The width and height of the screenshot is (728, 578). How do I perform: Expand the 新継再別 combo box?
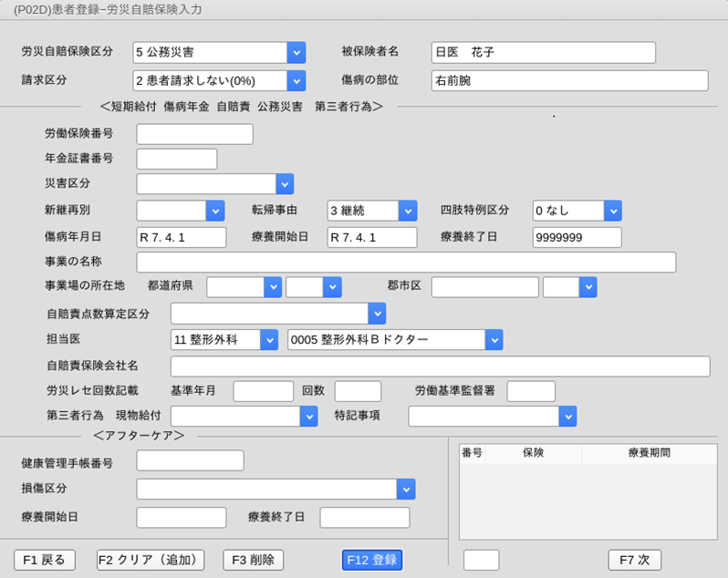pos(215,211)
